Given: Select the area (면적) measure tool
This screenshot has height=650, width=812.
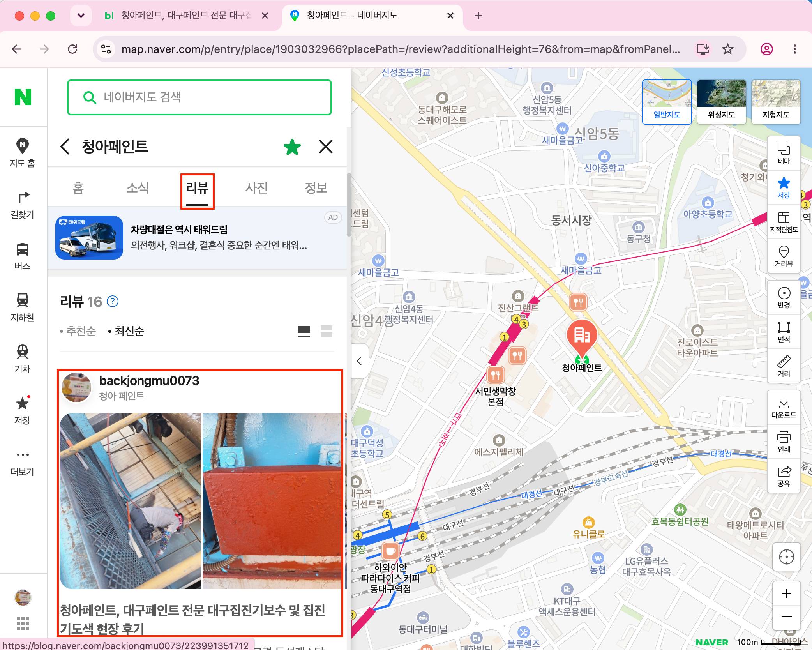Looking at the screenshot, I should pyautogui.click(x=784, y=332).
